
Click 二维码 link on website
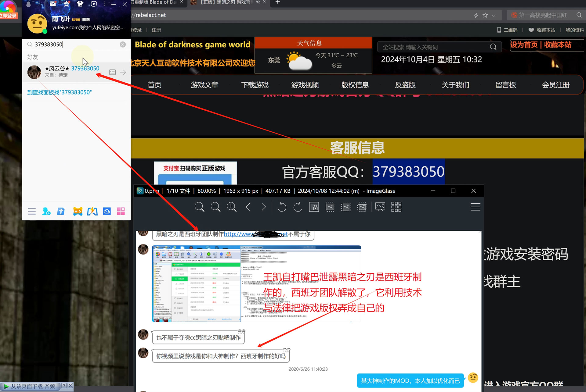(x=507, y=30)
